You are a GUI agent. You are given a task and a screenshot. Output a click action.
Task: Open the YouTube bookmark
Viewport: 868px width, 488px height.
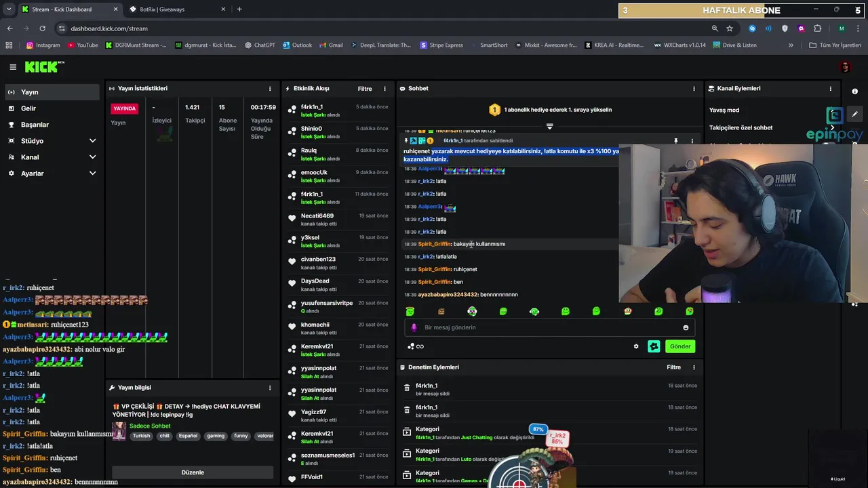click(82, 45)
